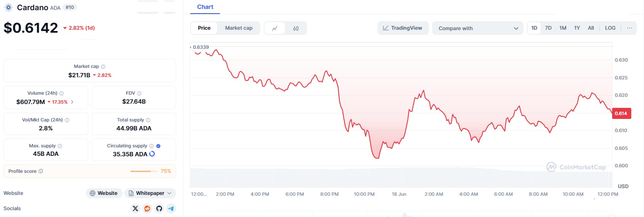
Task: Open the GitHub repository icon
Action: click(159, 209)
